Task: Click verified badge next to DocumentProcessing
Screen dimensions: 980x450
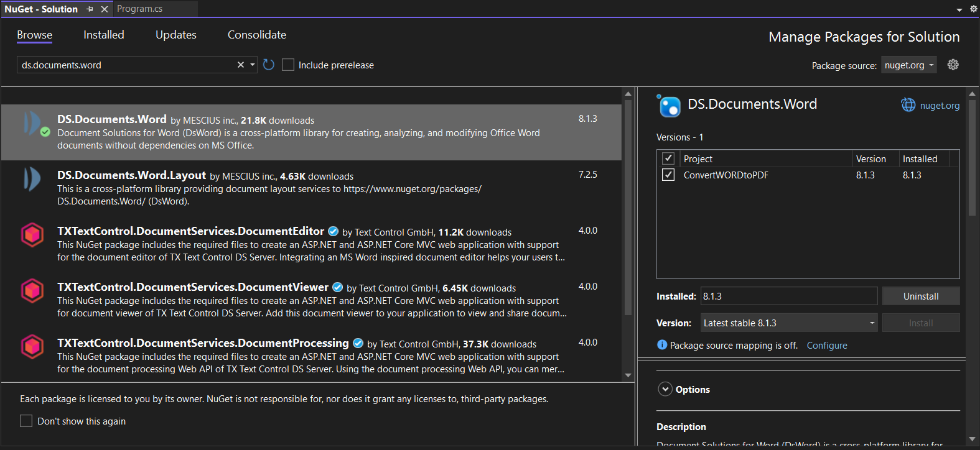Action: [x=358, y=344]
